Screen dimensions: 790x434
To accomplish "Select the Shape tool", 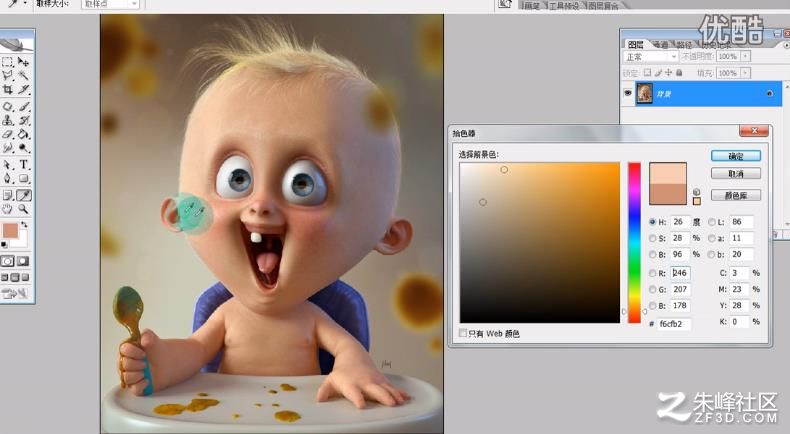I will click(23, 178).
